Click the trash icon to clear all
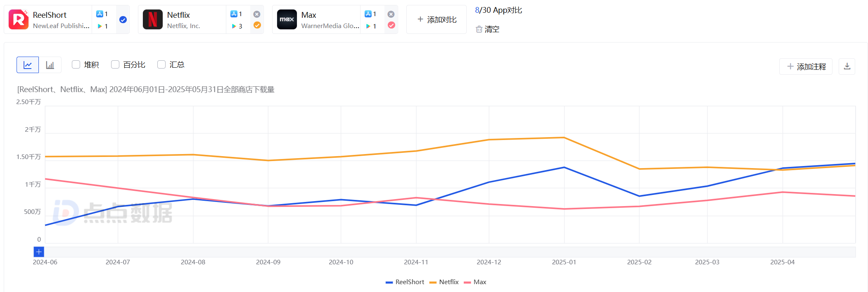The image size is (868, 292). (x=479, y=29)
